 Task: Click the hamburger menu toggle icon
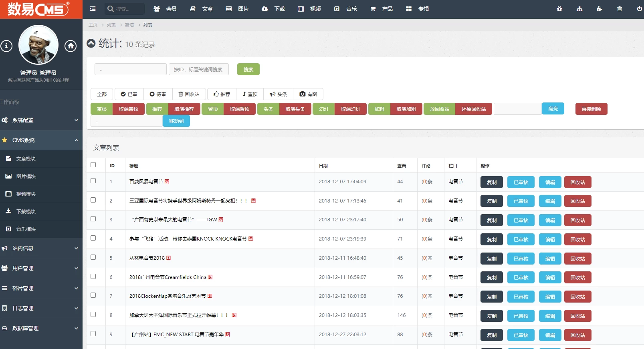click(93, 8)
